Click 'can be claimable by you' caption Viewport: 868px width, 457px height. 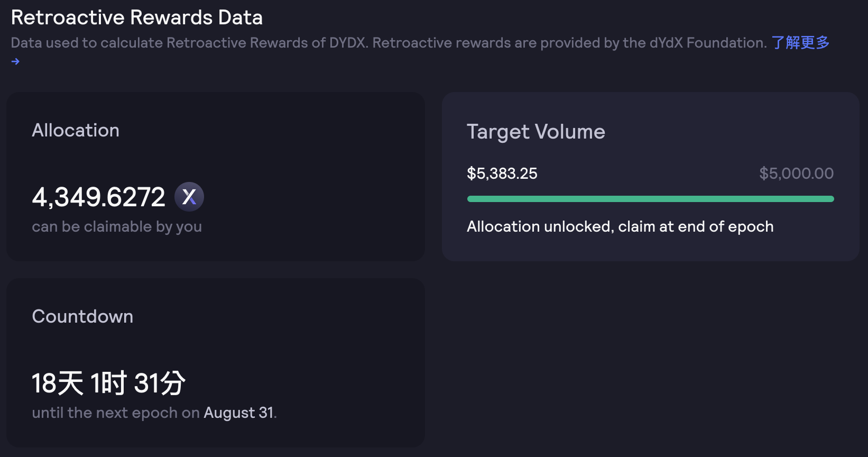117,226
